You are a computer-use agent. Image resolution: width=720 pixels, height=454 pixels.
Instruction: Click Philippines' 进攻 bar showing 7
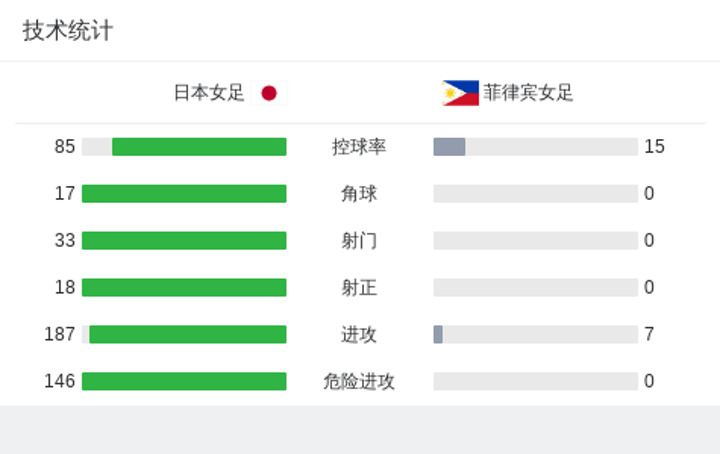coord(438,334)
